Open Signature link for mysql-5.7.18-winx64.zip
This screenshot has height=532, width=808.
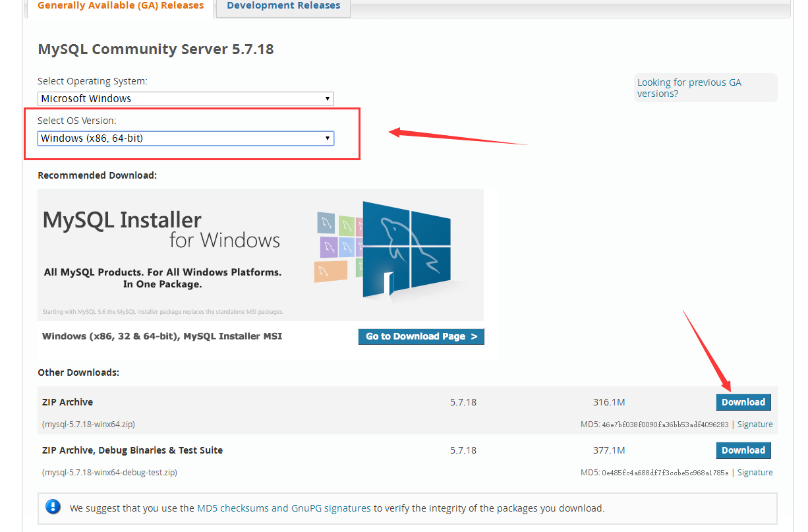point(755,425)
